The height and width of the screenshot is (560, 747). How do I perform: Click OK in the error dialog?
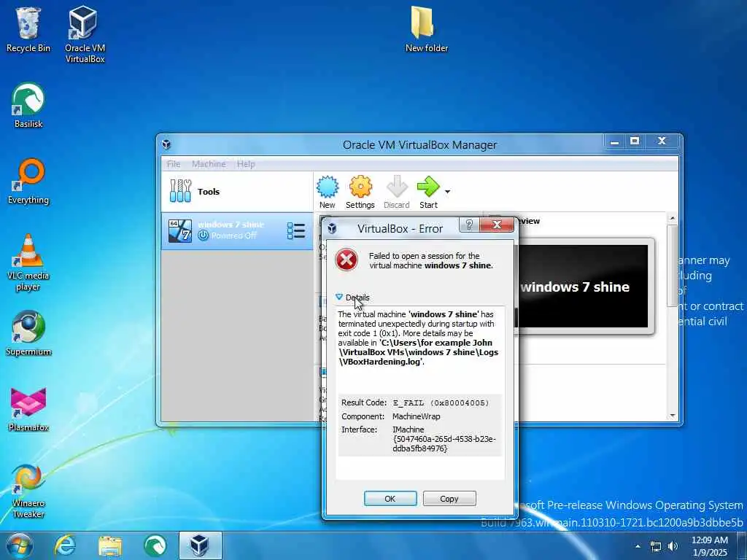pyautogui.click(x=390, y=499)
